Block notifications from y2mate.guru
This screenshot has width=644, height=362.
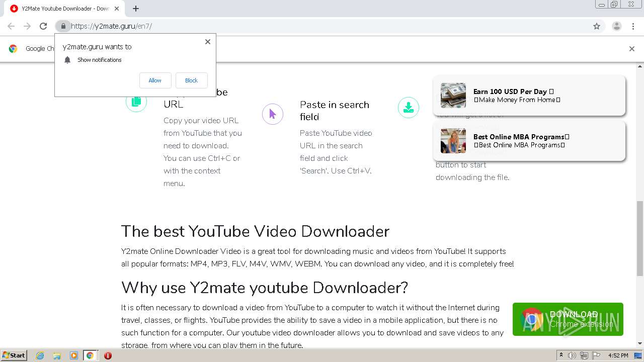coord(191,80)
